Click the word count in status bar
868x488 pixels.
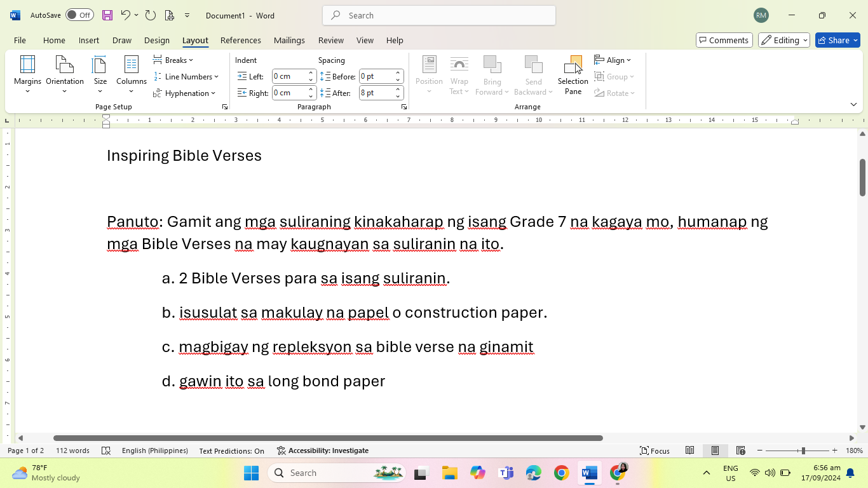(x=72, y=451)
